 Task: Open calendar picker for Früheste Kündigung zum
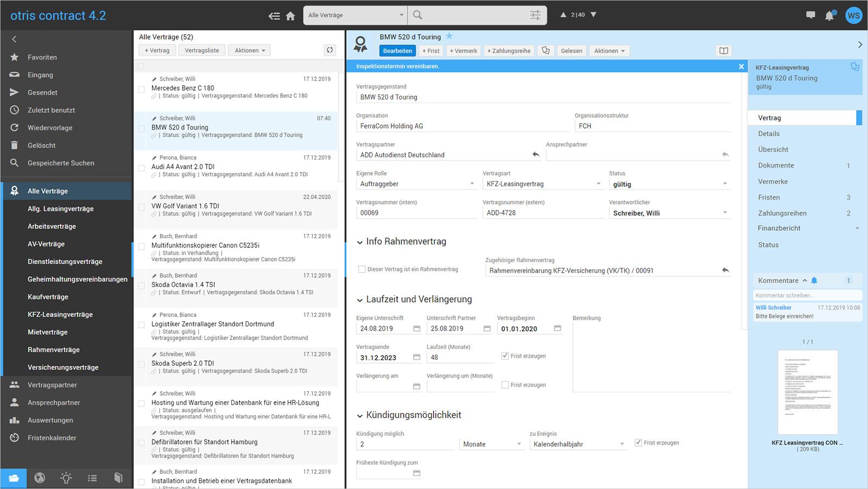pos(417,473)
